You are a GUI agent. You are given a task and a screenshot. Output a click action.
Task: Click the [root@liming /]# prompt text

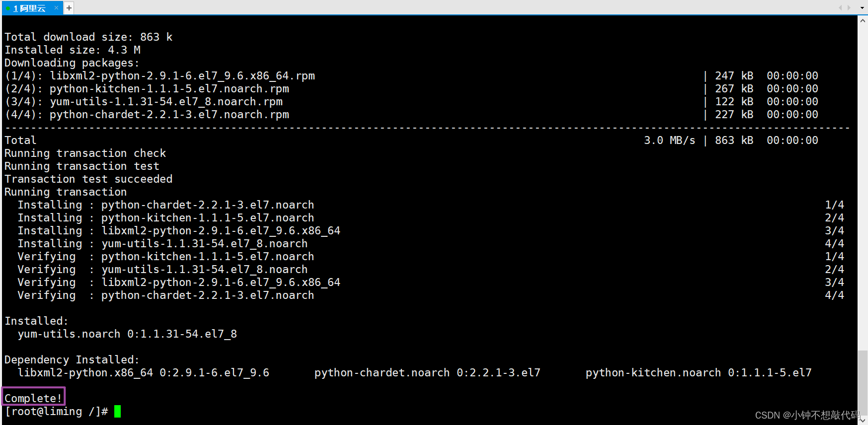click(x=56, y=412)
